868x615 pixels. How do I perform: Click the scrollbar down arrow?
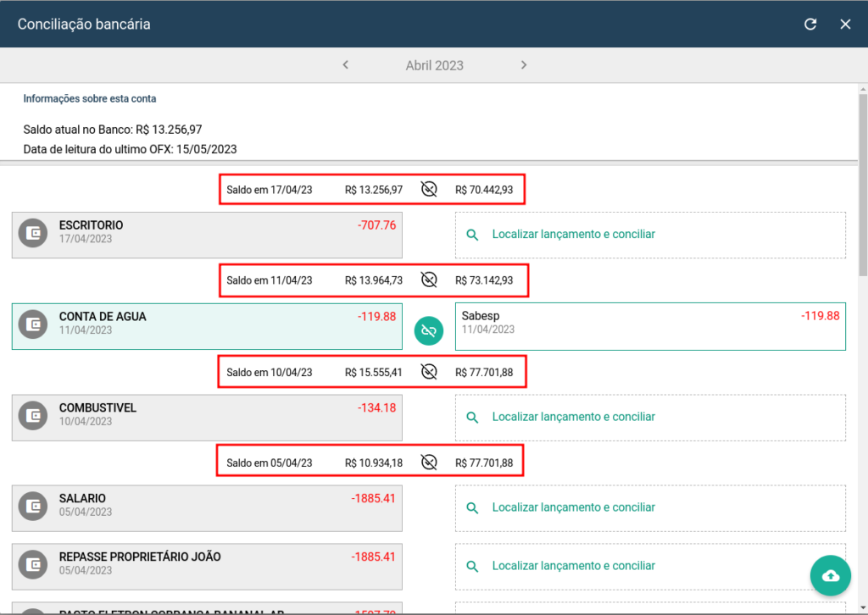coord(863,608)
